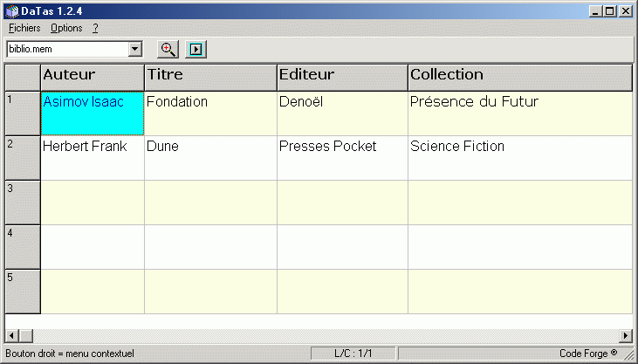Image resolution: width=638 pixels, height=364 pixels.
Task: Click the Collection column header
Action: click(x=519, y=76)
